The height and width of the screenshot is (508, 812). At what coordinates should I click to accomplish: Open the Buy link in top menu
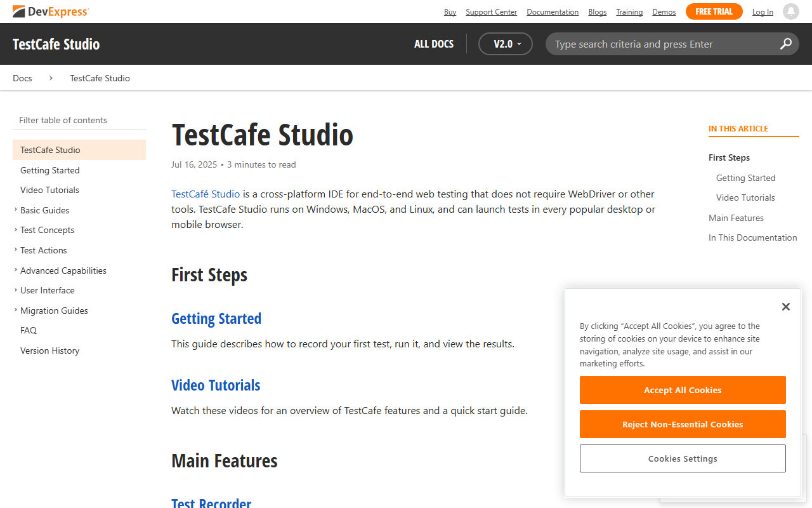tap(450, 12)
